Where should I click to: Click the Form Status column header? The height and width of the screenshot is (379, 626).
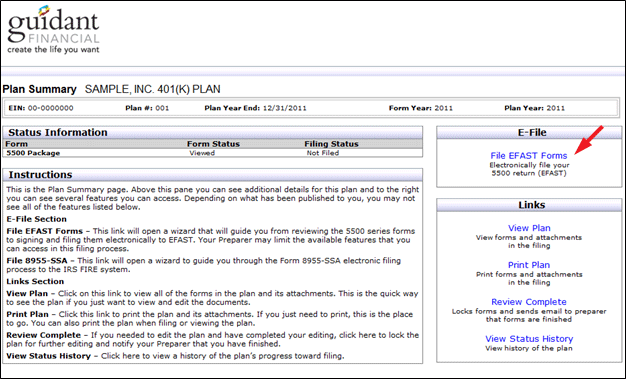pos(213,144)
